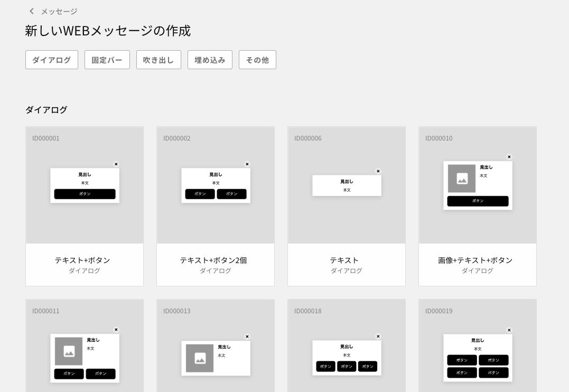The width and height of the screenshot is (569, 392).
Task: Click the テキスト title of ID000006 card
Action: pos(344,260)
